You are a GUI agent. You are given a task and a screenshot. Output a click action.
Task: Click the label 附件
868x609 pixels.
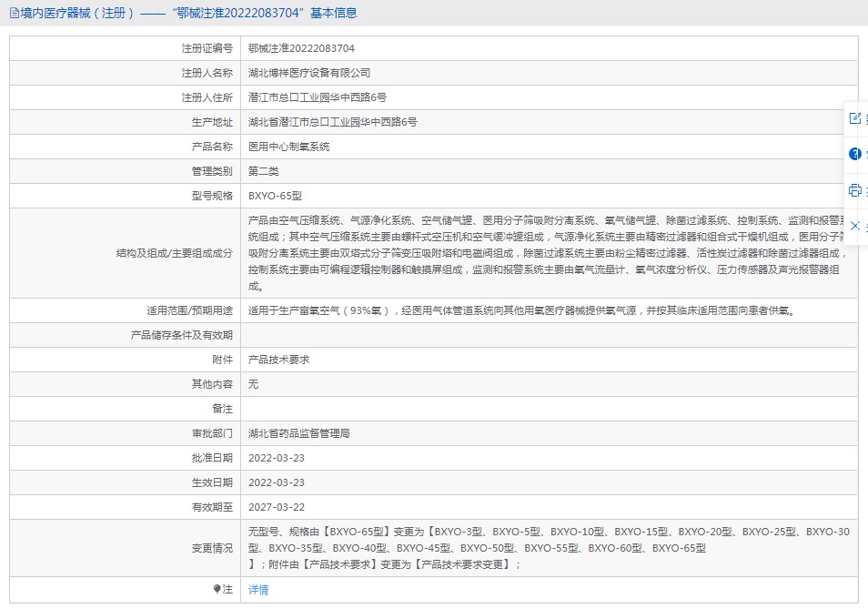[x=223, y=360]
